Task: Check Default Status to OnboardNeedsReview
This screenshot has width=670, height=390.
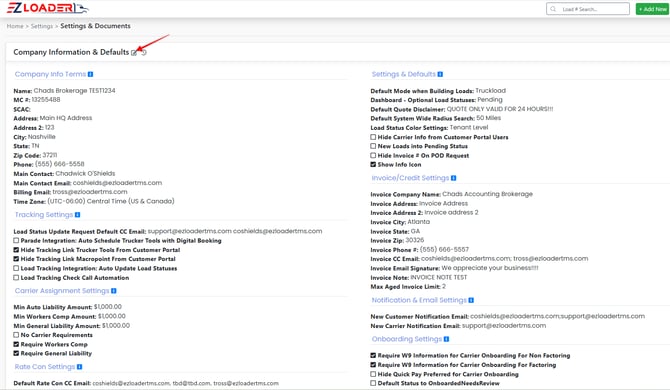Action: point(373,383)
